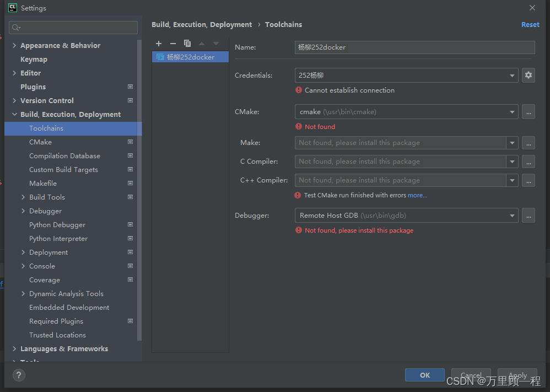This screenshot has height=392, width=550.
Task: Browse for the CMake path with the ellipsis button
Action: pos(529,111)
